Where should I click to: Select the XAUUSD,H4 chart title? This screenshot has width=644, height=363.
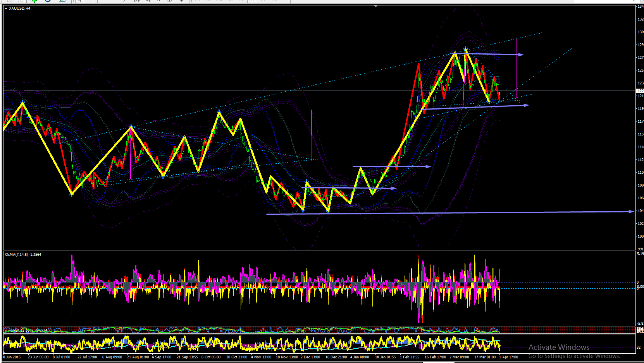pos(20,8)
